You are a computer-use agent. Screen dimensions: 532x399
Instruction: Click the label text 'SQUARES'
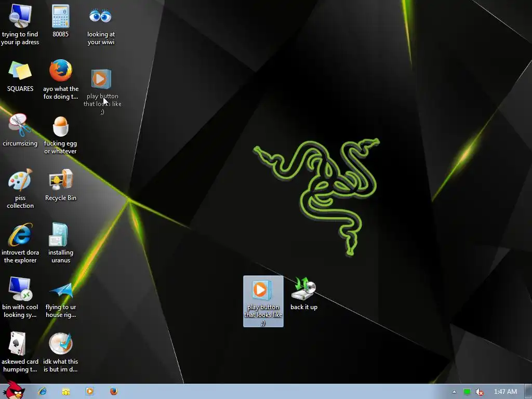pyautogui.click(x=20, y=88)
